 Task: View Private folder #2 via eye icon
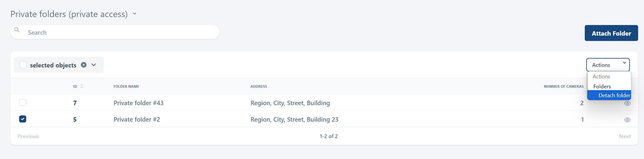click(627, 120)
